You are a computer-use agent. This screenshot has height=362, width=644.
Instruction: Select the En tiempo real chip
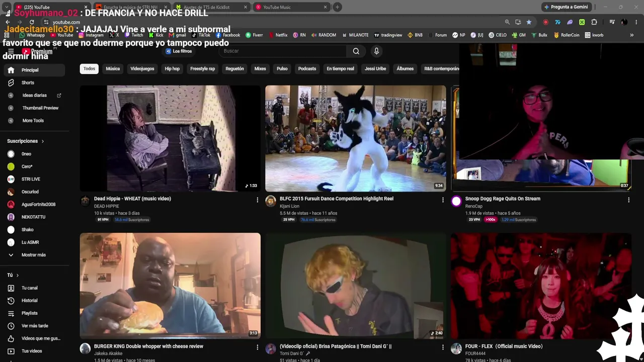[x=340, y=69]
